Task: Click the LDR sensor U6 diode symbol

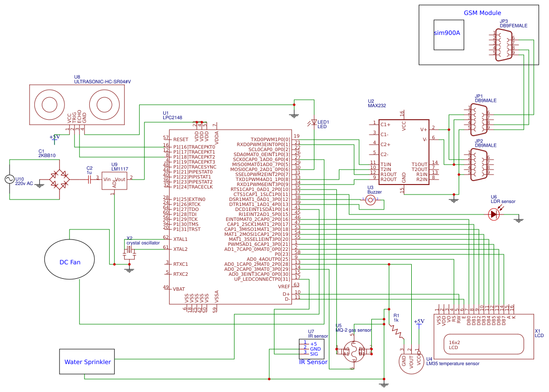Action: 494,214
